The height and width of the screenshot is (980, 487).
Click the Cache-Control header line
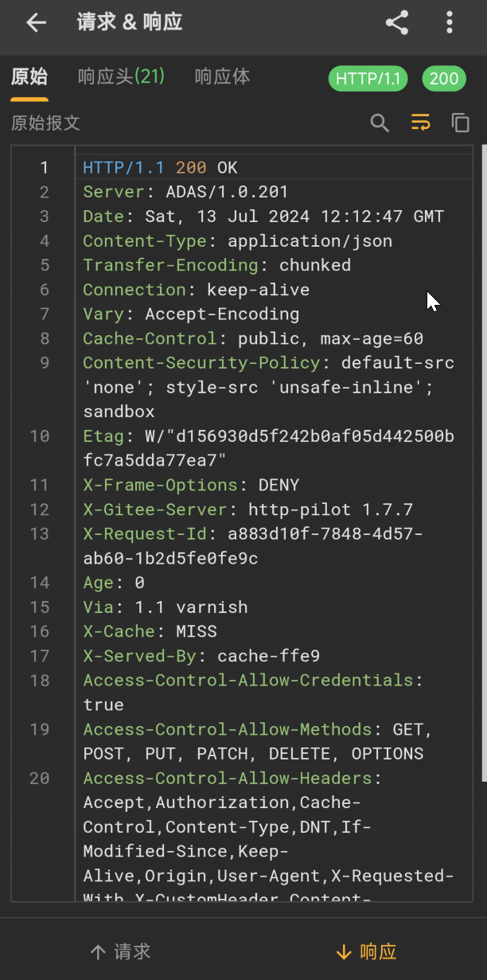point(253,338)
